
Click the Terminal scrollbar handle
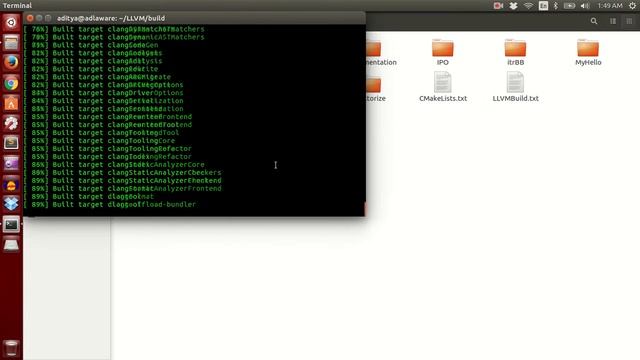pyautogui.click(x=364, y=209)
